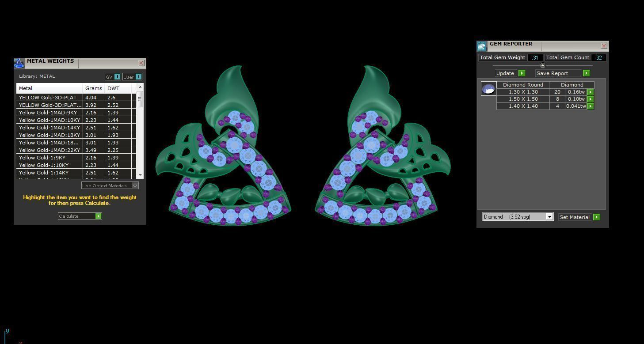Select the Yellow Gold-1MAD:9KY row
This screenshot has width=644, height=344.
[76, 113]
